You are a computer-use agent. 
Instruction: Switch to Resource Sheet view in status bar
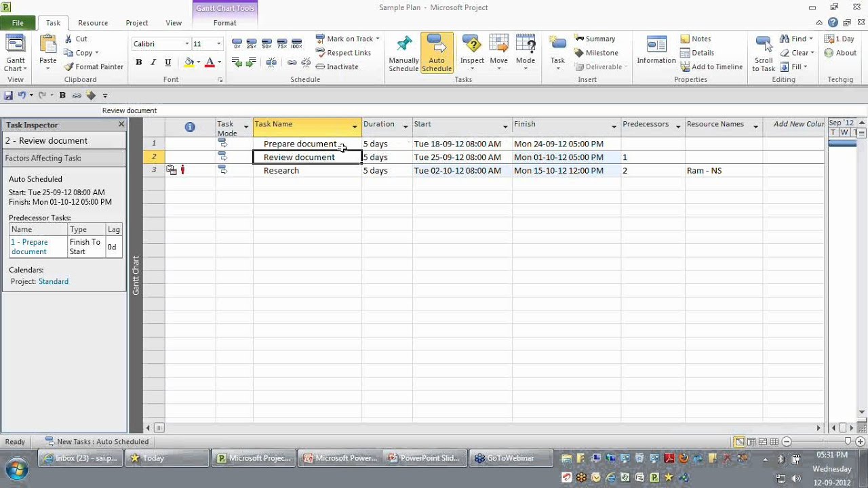773,442
